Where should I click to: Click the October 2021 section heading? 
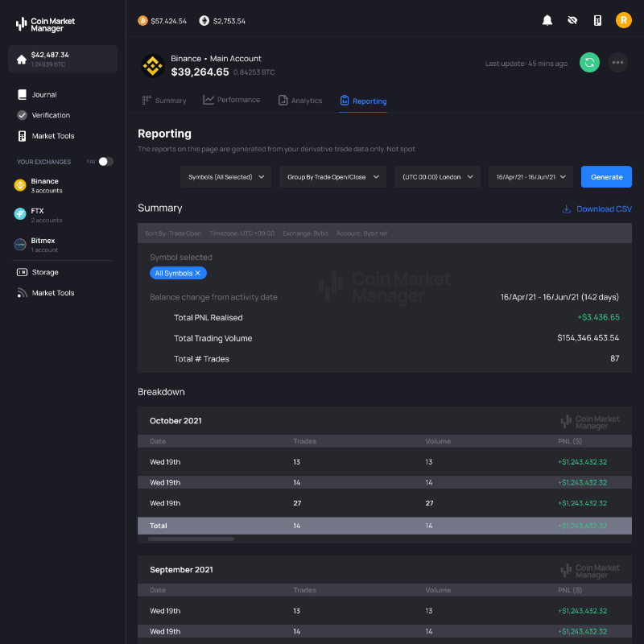click(175, 420)
